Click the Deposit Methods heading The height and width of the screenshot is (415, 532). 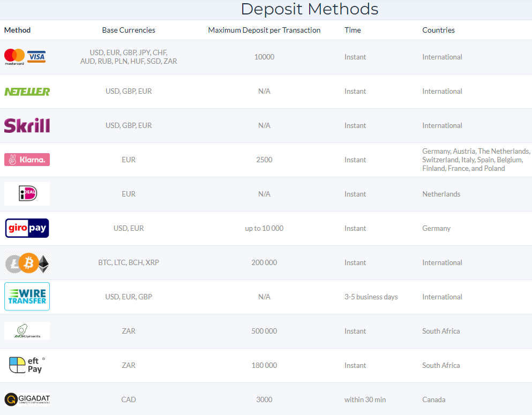(x=310, y=9)
